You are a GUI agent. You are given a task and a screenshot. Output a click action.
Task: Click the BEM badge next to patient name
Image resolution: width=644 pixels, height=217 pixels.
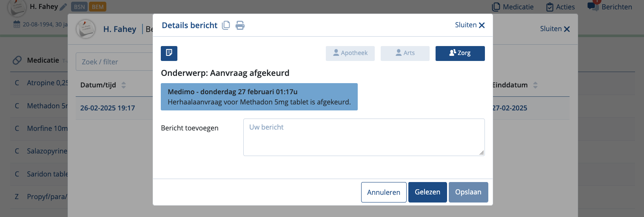97,7
